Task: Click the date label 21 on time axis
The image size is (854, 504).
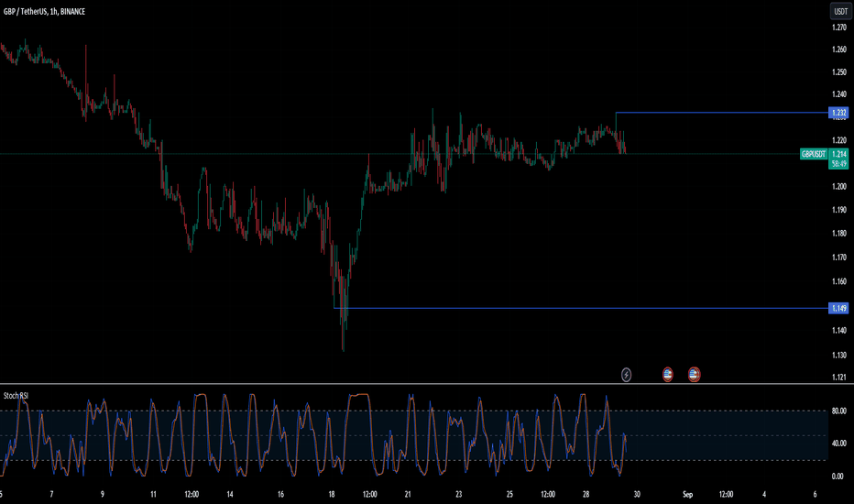Action: pos(408,494)
